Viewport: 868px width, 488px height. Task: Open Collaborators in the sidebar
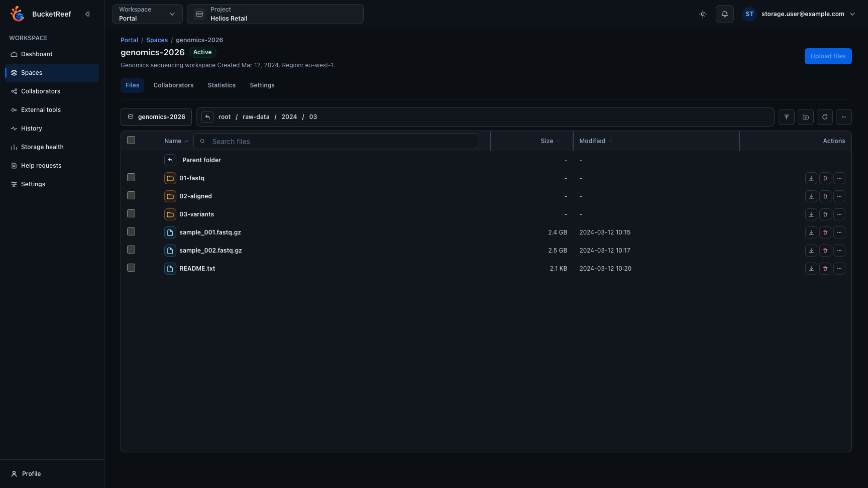[x=52, y=91]
